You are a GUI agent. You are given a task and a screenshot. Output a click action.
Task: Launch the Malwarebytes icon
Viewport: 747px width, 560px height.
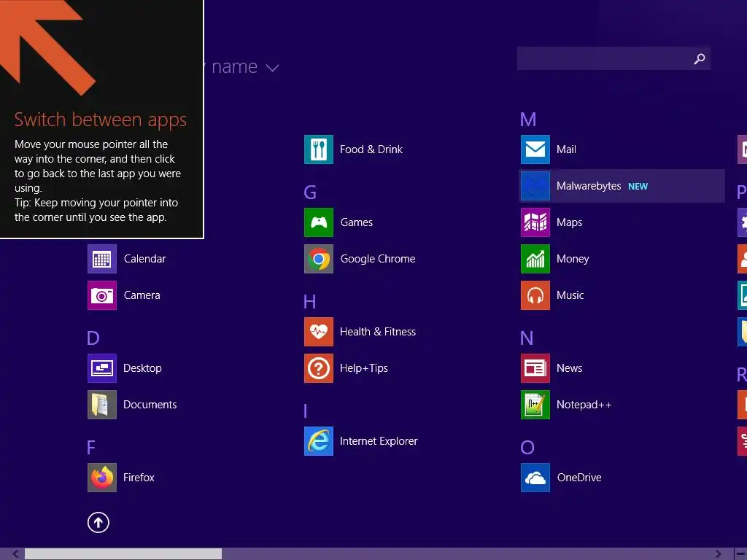point(535,186)
